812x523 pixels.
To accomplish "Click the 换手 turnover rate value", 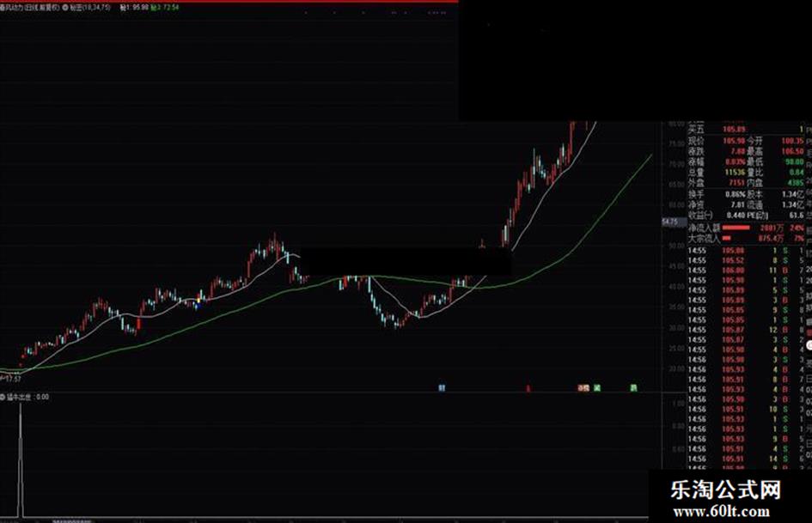I will [x=736, y=195].
